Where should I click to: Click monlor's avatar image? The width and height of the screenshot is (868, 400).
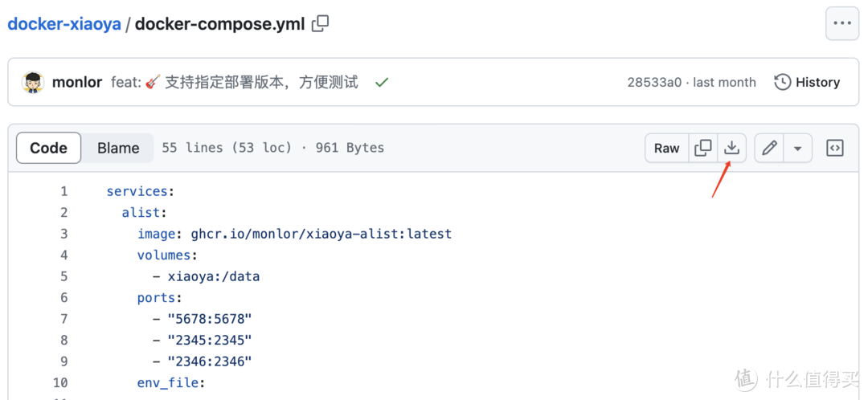[33, 82]
